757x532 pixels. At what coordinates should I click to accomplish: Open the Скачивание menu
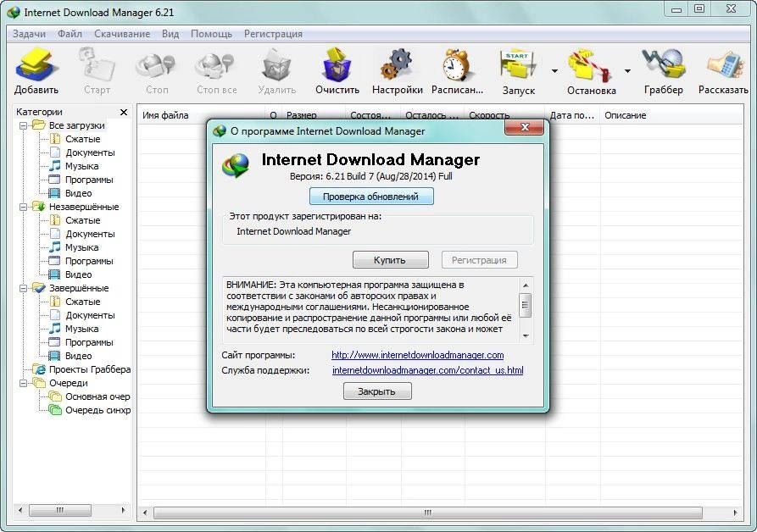coord(122,34)
